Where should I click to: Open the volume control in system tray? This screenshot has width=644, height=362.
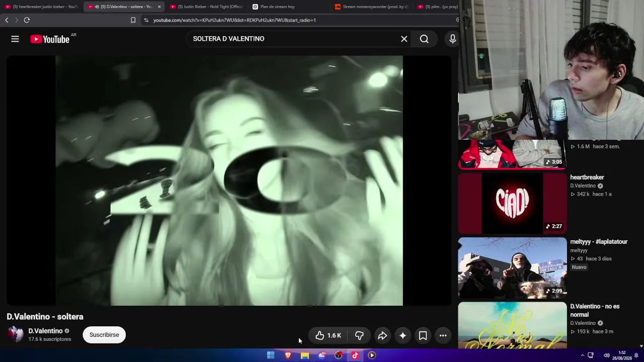pos(606,355)
